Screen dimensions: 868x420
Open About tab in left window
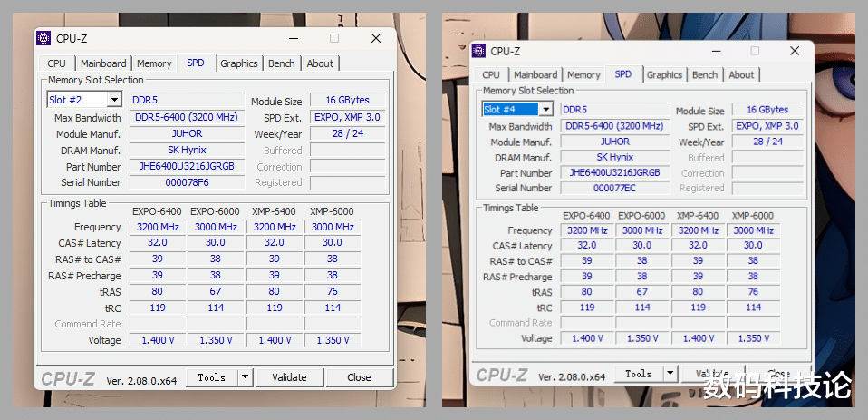320,63
